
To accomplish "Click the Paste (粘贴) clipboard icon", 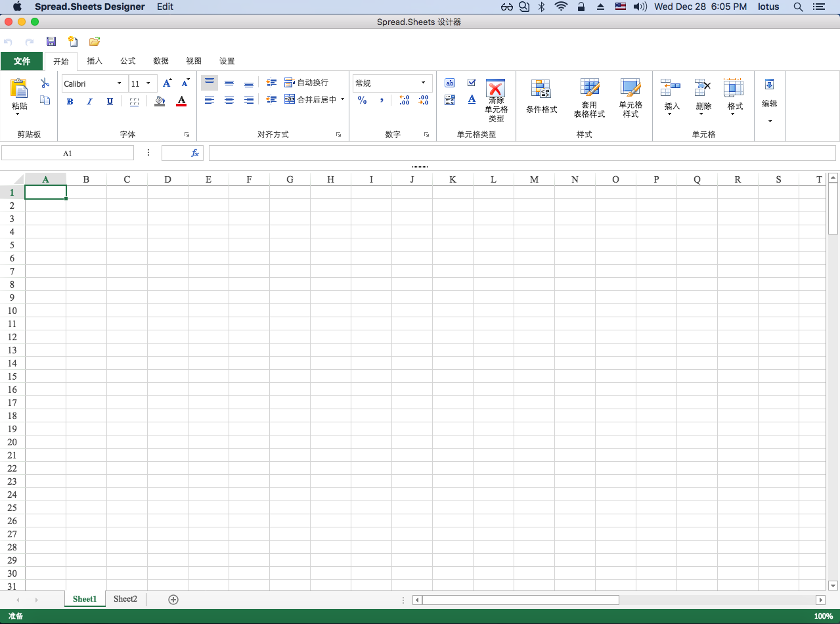I will point(20,89).
